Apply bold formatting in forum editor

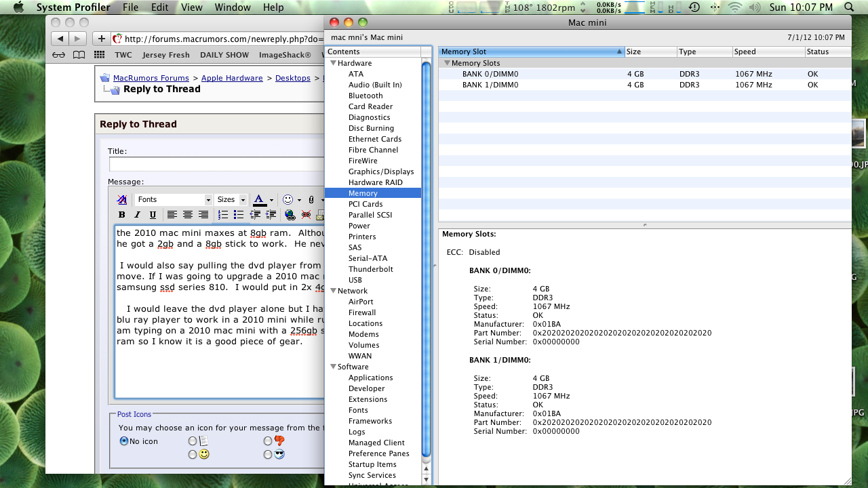click(122, 215)
